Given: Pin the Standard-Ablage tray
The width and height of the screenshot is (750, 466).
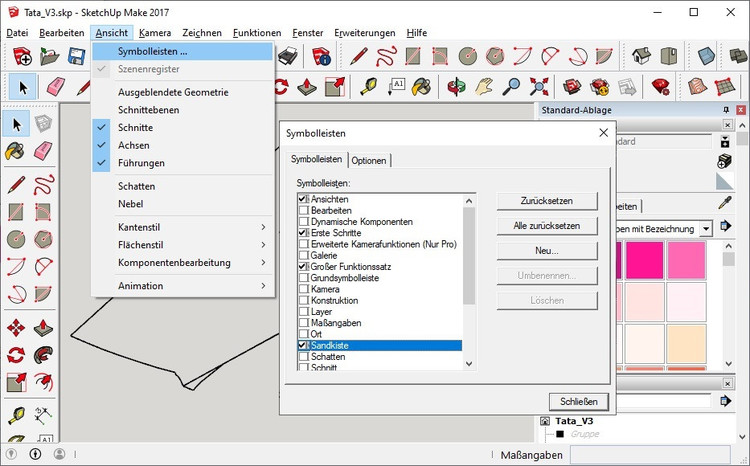Looking at the screenshot, I should click(x=726, y=110).
